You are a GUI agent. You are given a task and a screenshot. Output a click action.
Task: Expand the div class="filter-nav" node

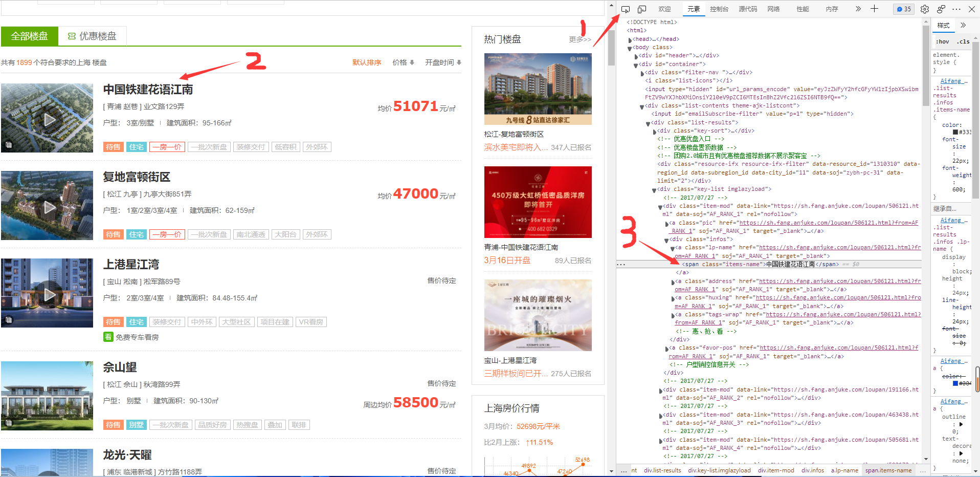642,73
